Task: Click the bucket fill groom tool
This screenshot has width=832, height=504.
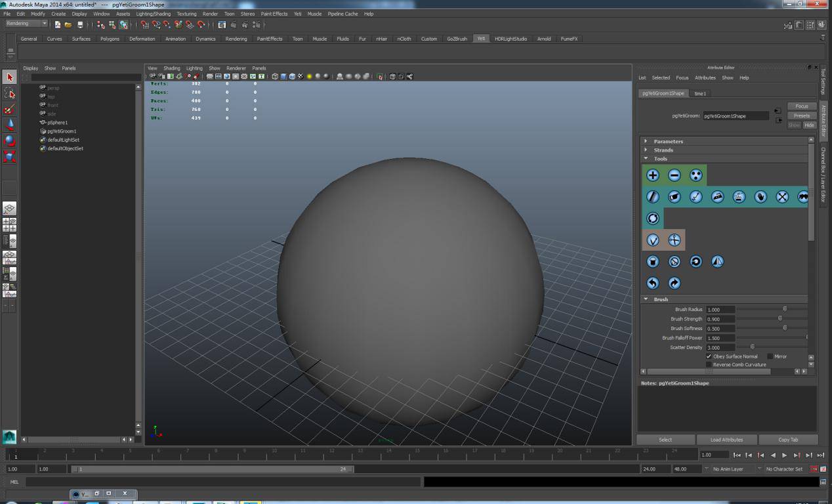Action: click(x=652, y=262)
